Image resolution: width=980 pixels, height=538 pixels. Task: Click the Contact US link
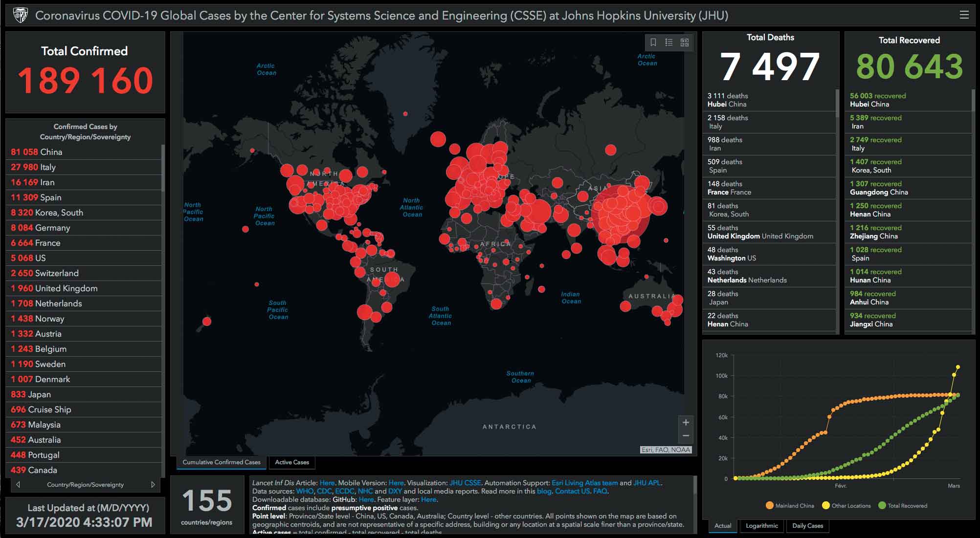point(572,491)
